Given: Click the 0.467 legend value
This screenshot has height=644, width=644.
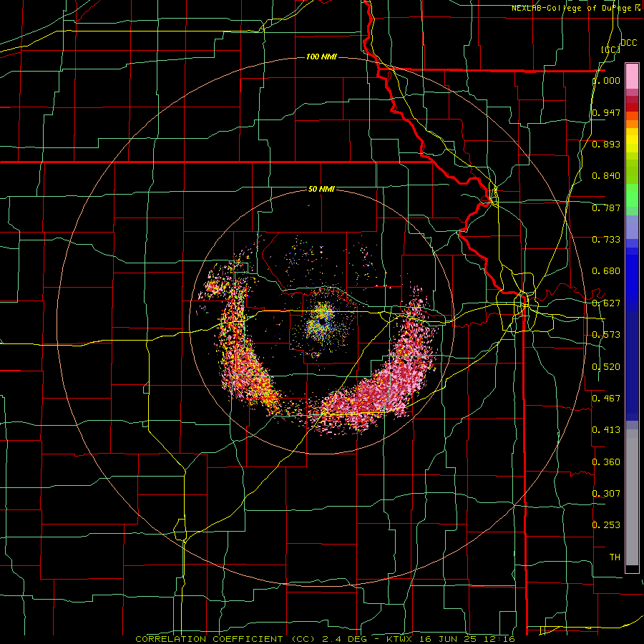Looking at the screenshot, I should (x=606, y=398).
